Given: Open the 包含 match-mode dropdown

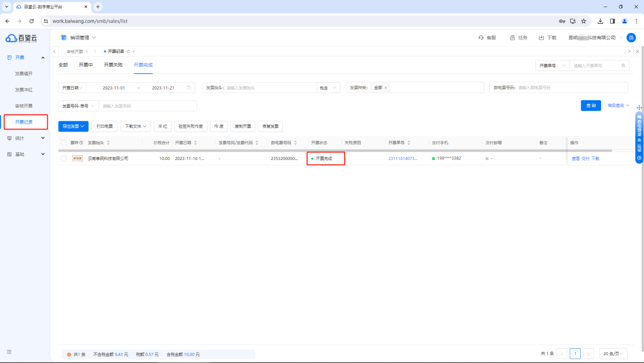Looking at the screenshot, I should point(328,88).
